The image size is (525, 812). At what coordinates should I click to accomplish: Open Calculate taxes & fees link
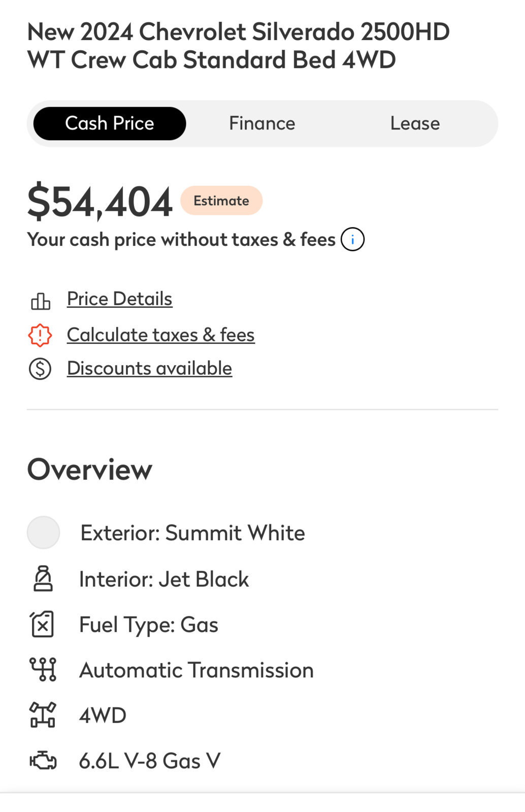tap(161, 335)
